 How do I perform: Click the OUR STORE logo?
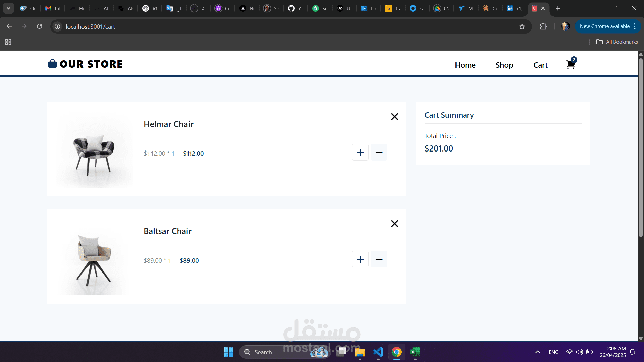pos(86,64)
